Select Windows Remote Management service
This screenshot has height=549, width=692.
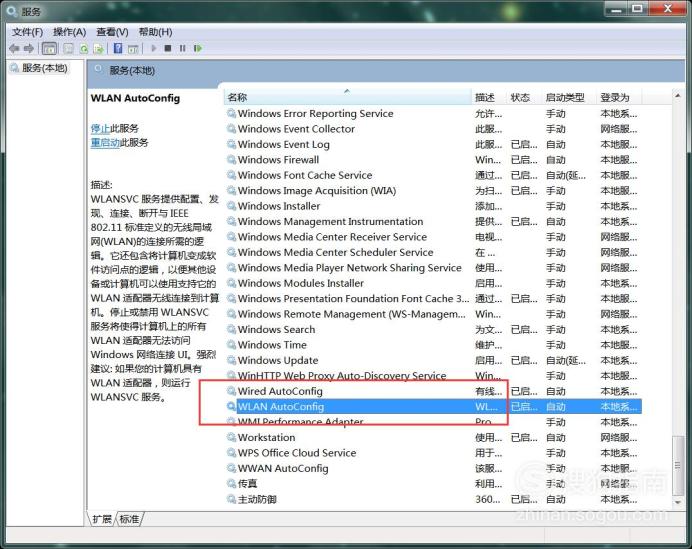click(x=433, y=314)
